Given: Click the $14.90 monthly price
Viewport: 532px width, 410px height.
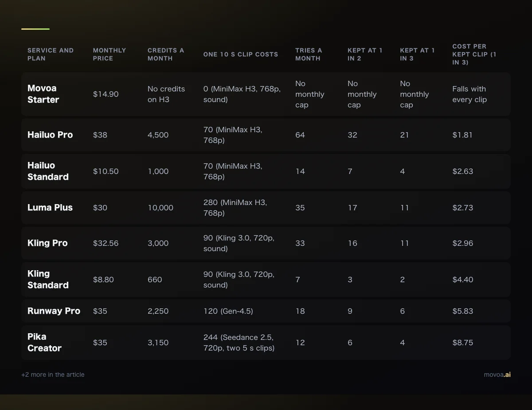Looking at the screenshot, I should [106, 94].
